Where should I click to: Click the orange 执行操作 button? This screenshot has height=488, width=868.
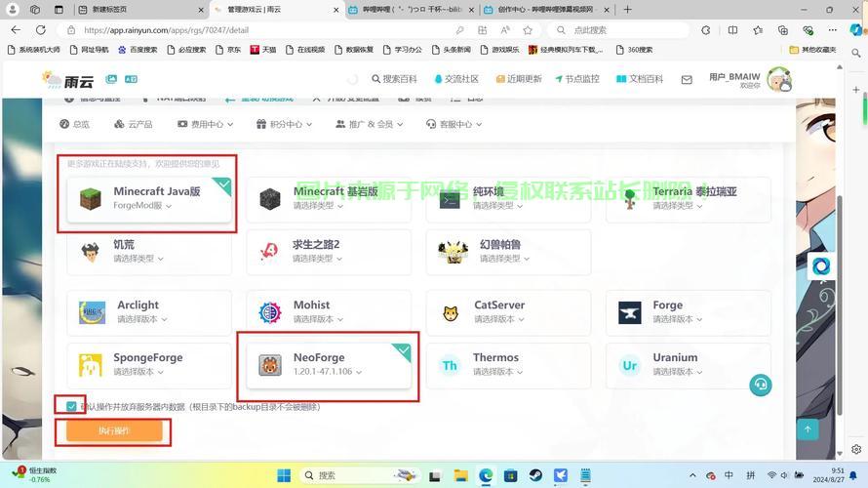click(x=114, y=430)
